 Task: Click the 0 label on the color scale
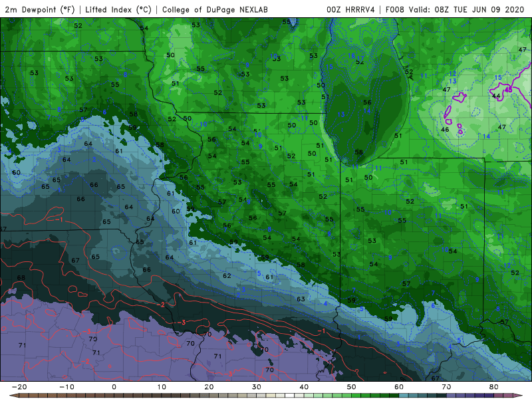pos(114,387)
